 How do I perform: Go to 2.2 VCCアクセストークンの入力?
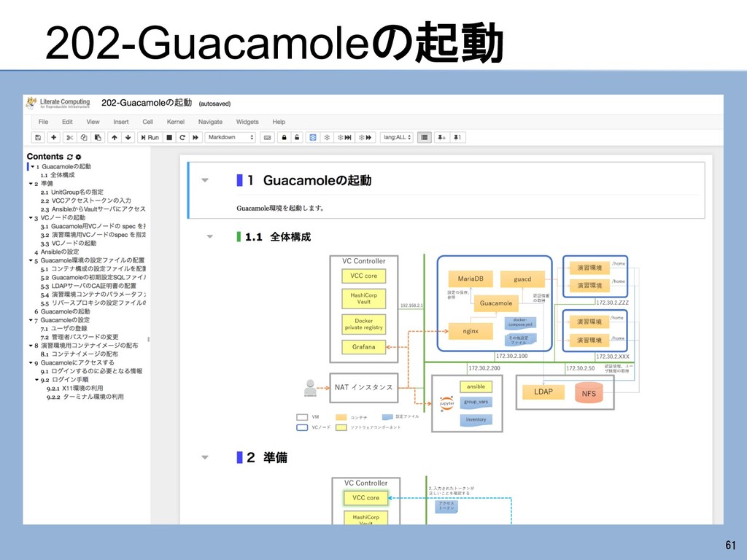(86, 201)
